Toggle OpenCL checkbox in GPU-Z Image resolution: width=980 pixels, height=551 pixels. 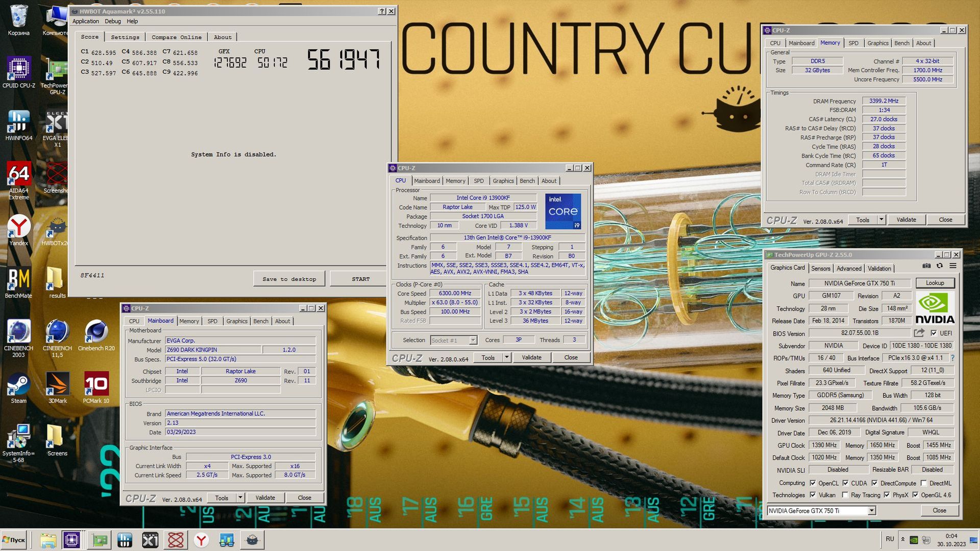tap(813, 483)
